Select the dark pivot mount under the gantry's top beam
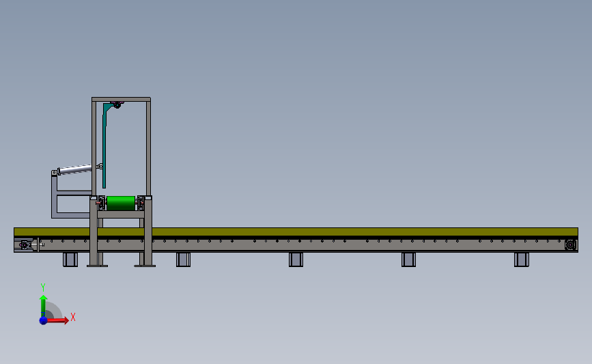Image resolution: width=592 pixels, height=364 pixels. coord(117,104)
